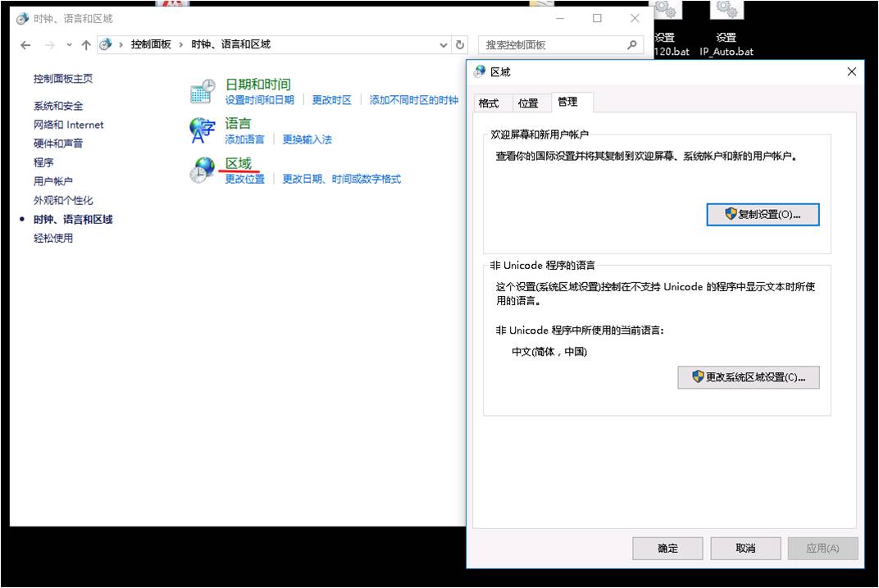Click the 复制设置(O) button
Image resolution: width=879 pixels, height=588 pixels.
point(763,214)
